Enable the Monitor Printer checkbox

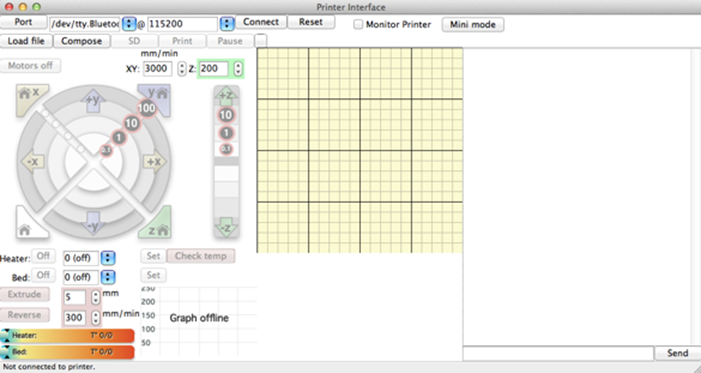click(x=358, y=25)
